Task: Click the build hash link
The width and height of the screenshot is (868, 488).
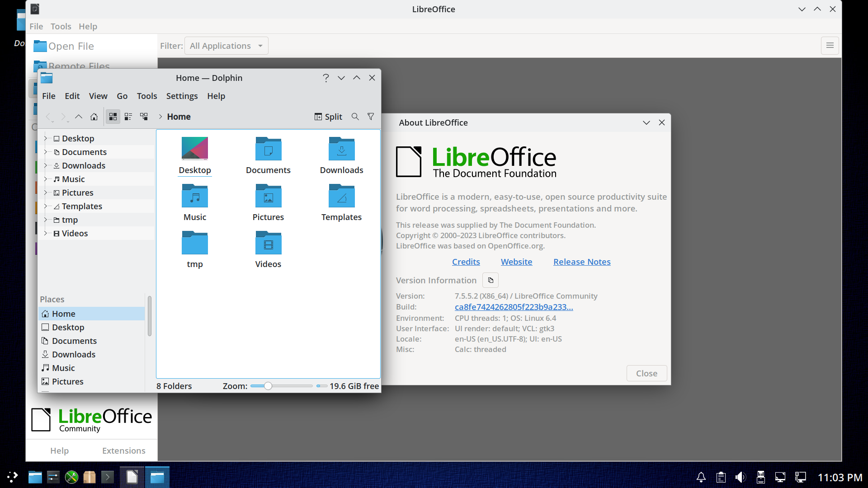Action: coord(514,307)
